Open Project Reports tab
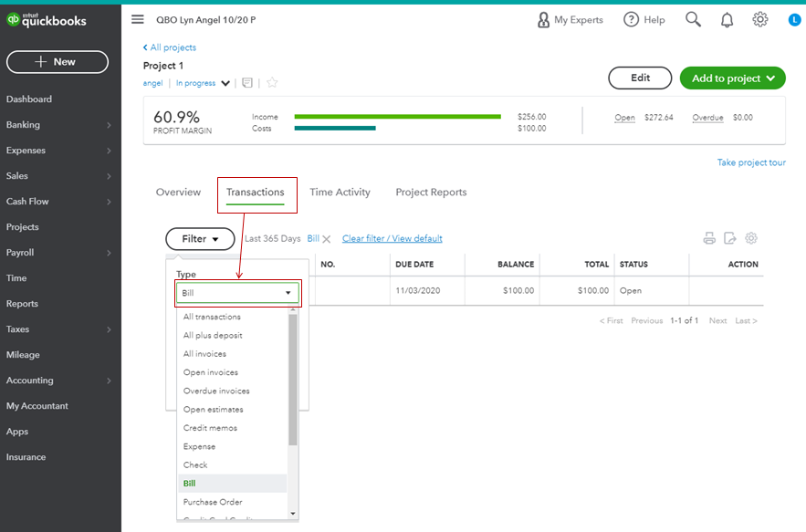 pos(431,193)
